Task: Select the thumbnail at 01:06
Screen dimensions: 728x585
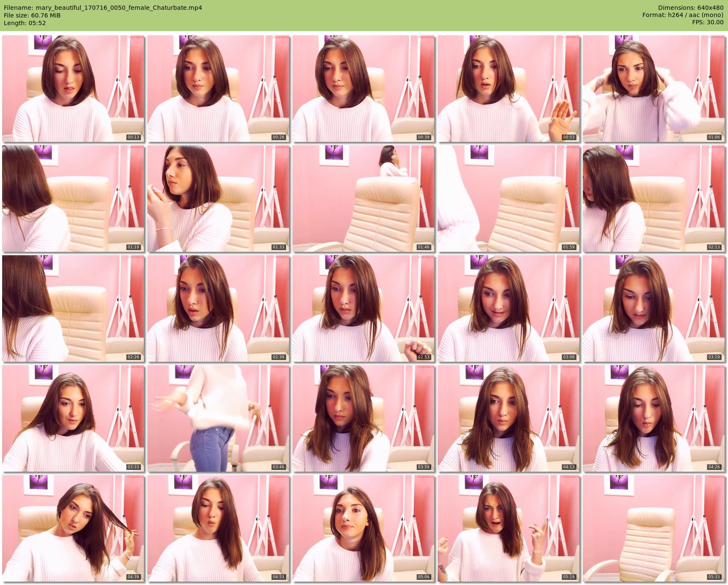Action: point(654,89)
